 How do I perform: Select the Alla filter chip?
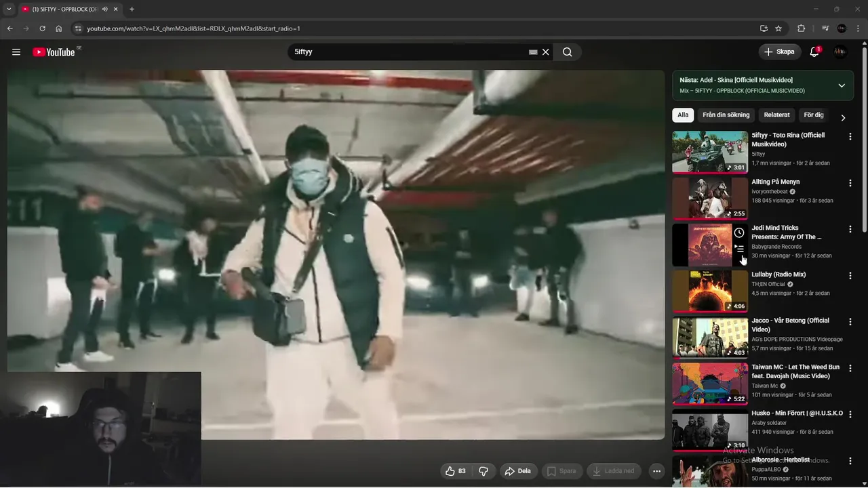click(683, 115)
